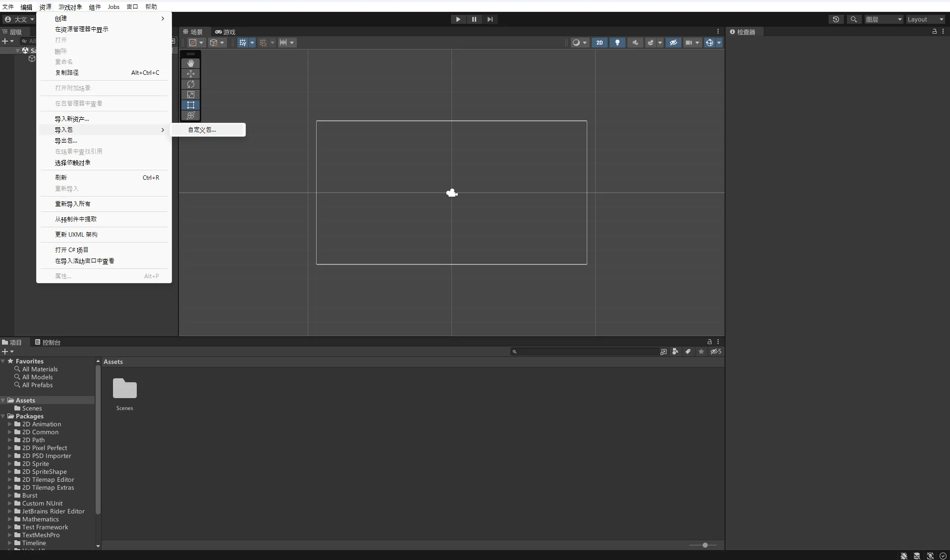
Task: Select the Rect transform tool
Action: (x=191, y=105)
